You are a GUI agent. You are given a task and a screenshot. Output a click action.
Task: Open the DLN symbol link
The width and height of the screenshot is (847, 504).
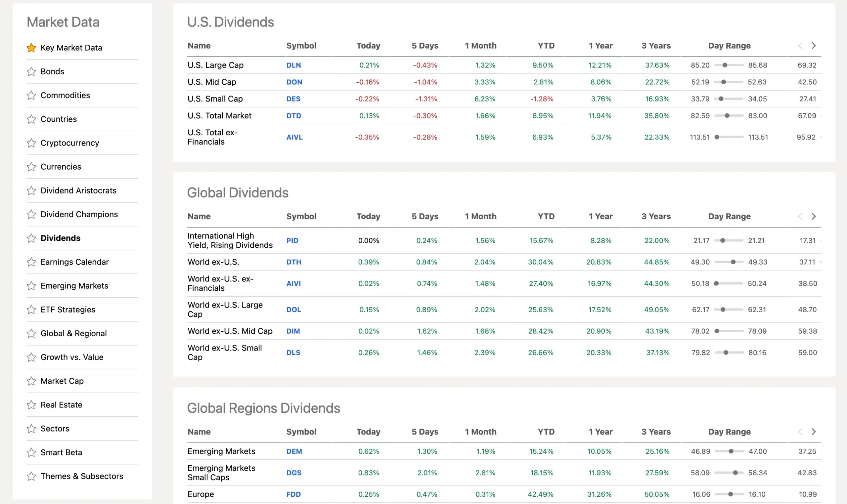tap(293, 65)
